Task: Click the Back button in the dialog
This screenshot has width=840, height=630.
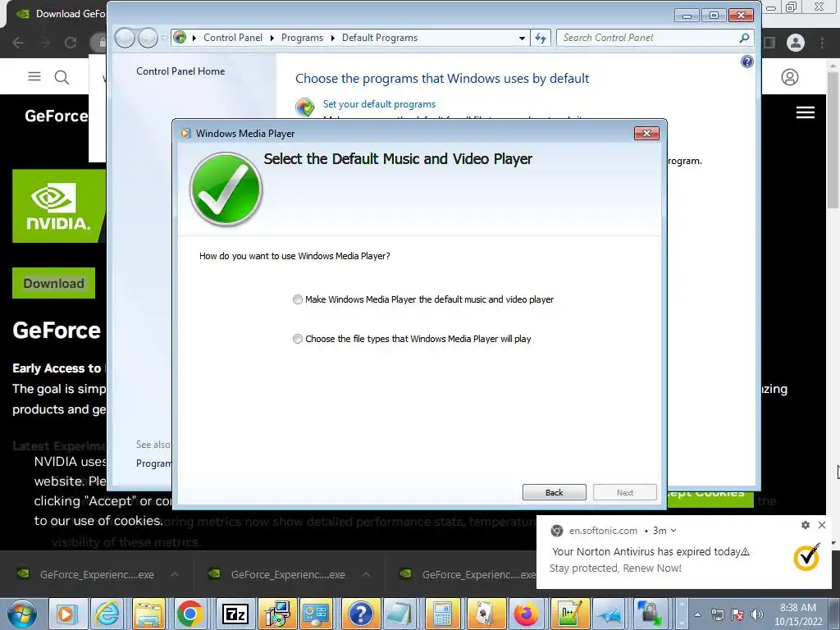Action: point(554,492)
